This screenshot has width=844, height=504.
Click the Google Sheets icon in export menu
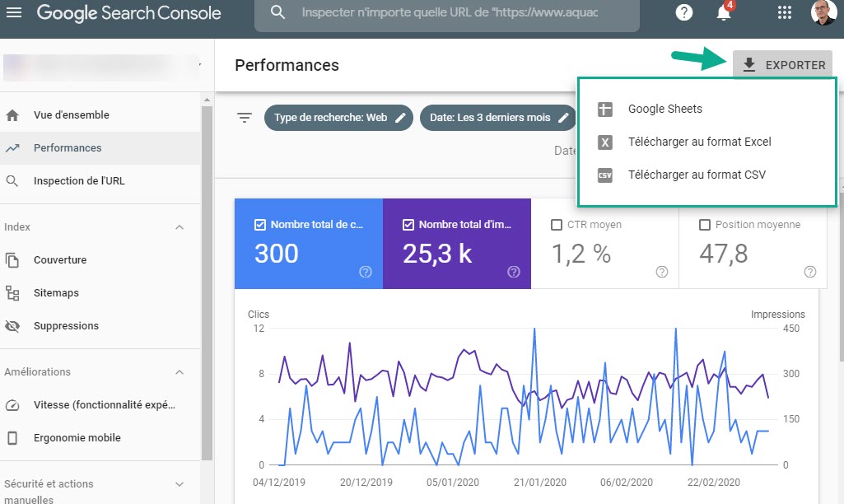[x=605, y=109]
